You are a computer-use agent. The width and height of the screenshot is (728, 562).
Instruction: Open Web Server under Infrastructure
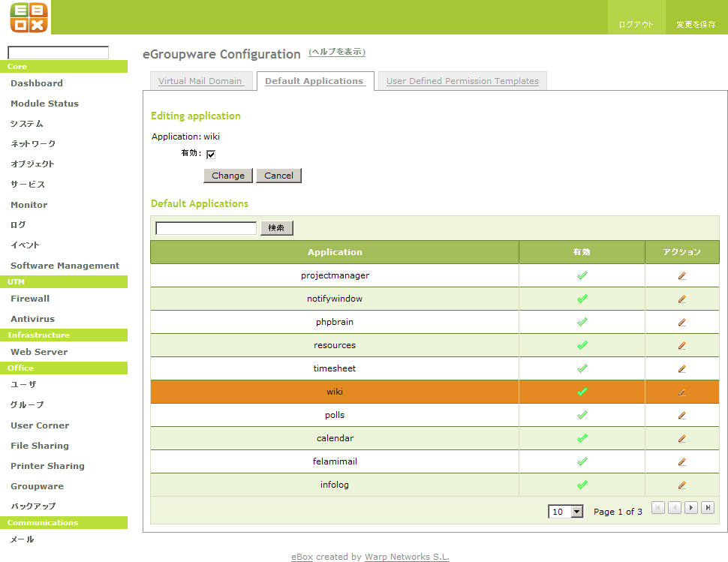click(x=39, y=352)
